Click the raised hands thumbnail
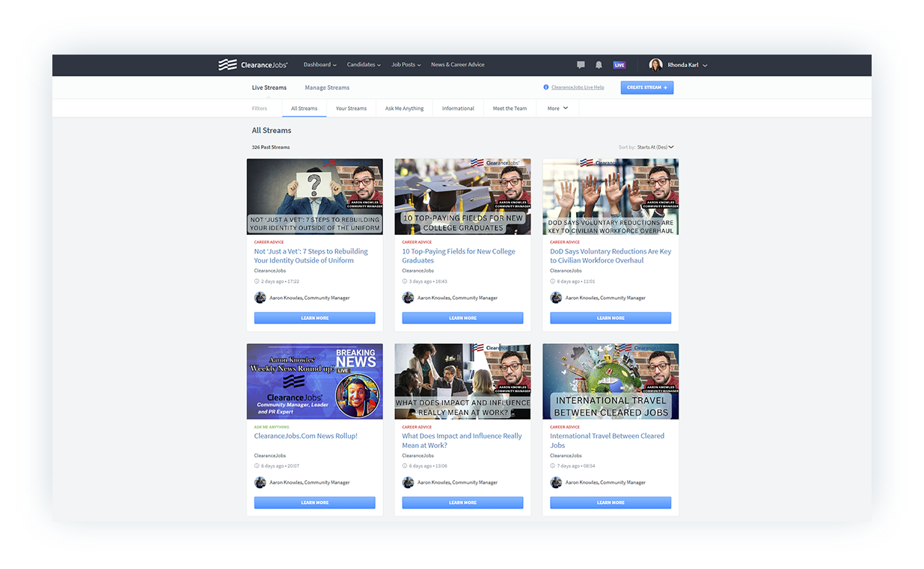This screenshot has width=924, height=569. 611,197
